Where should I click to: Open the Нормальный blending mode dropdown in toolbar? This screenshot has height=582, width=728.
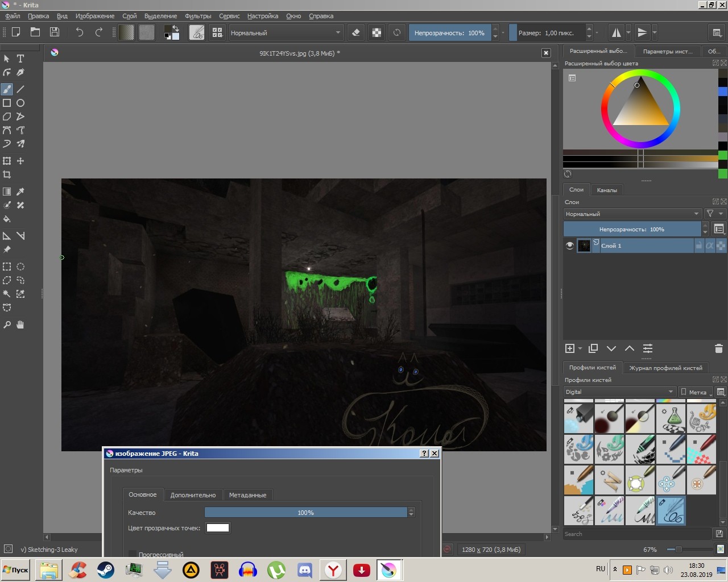click(286, 32)
